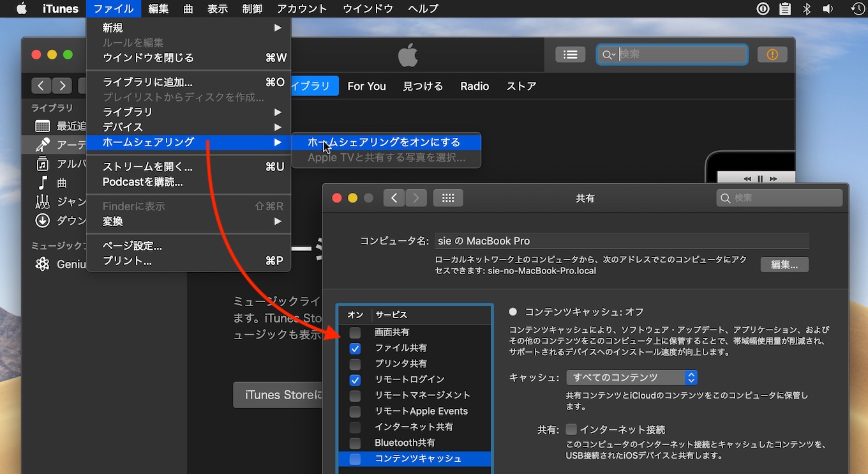Image resolution: width=868 pixels, height=474 pixels.
Task: Open the Bluetooth status icon
Action: tap(807, 8)
